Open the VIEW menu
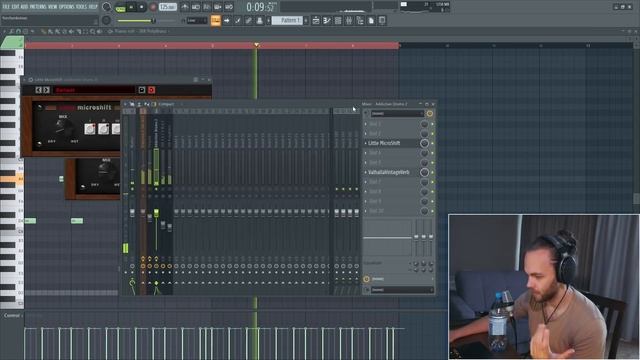Screen dimensions: 640x360 pyautogui.click(x=53, y=7)
